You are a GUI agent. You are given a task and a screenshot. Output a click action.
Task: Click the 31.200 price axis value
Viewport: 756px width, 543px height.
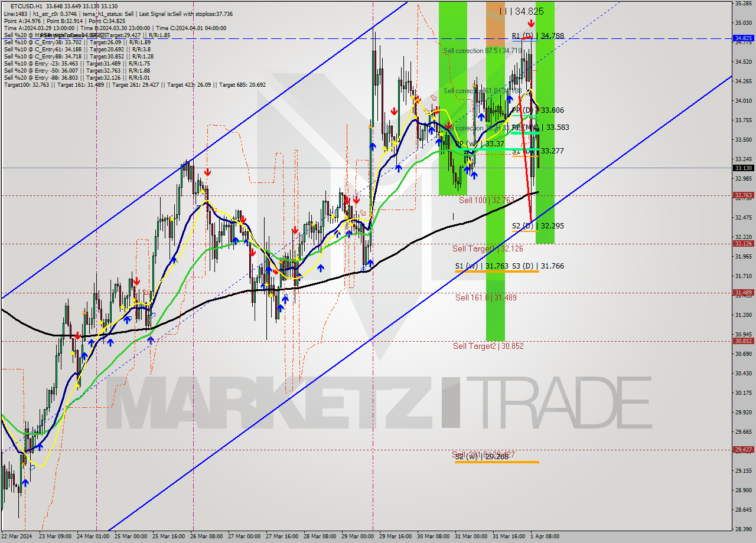[x=743, y=315]
